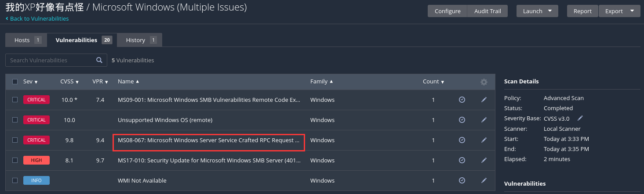644x194 pixels.
Task: Open the Launch dropdown menu
Action: click(537, 11)
